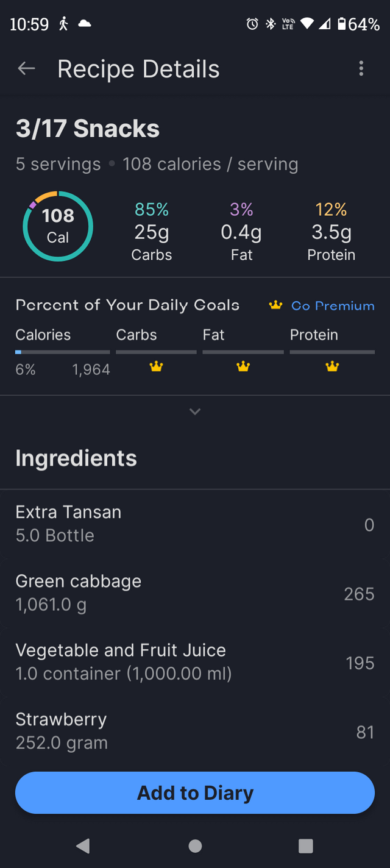Tap the 108 Cal macro ring

click(58, 226)
